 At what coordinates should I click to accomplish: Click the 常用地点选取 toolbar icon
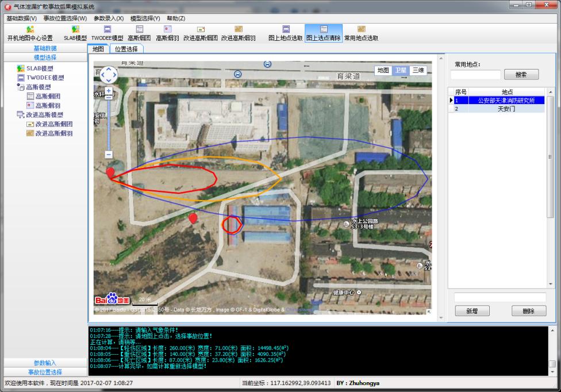(x=361, y=29)
